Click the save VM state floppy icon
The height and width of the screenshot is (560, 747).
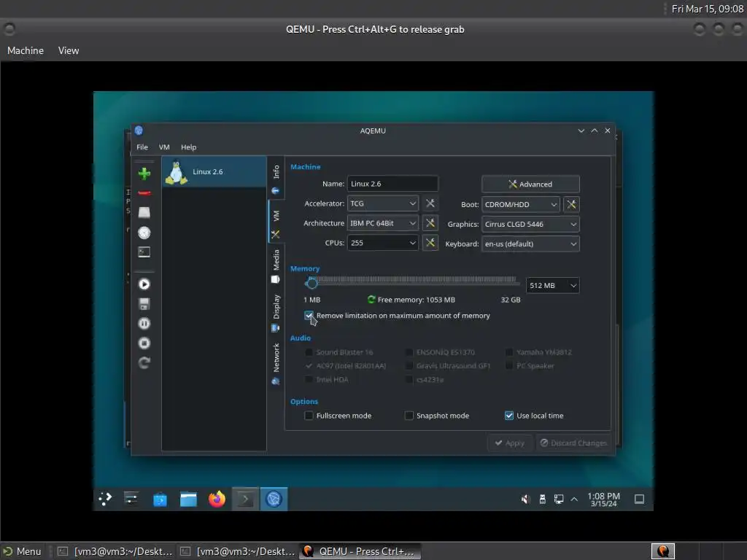(x=144, y=304)
